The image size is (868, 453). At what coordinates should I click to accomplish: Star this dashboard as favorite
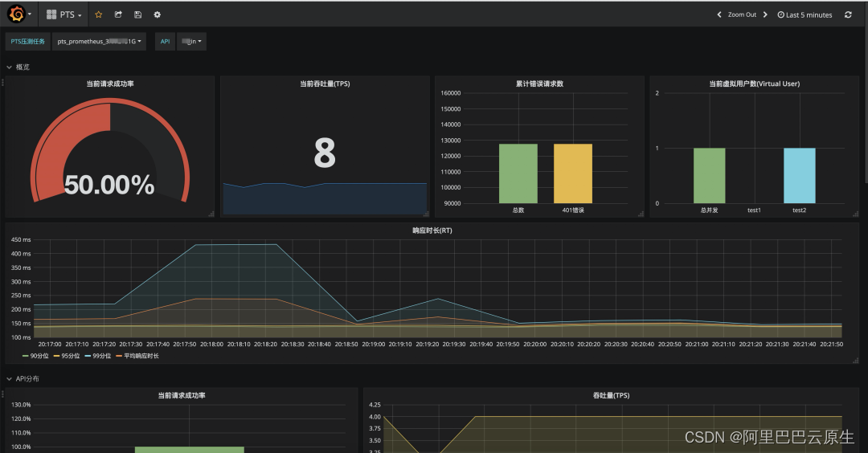[x=99, y=15]
